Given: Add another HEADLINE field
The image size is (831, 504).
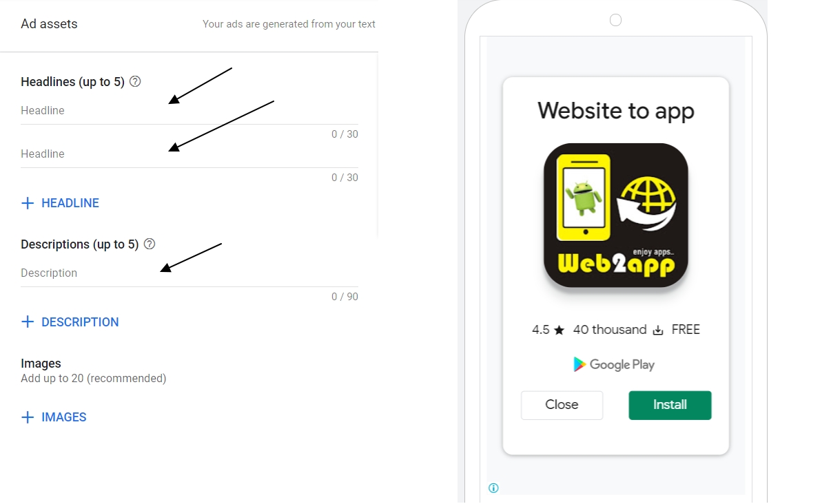Looking at the screenshot, I should pos(61,203).
